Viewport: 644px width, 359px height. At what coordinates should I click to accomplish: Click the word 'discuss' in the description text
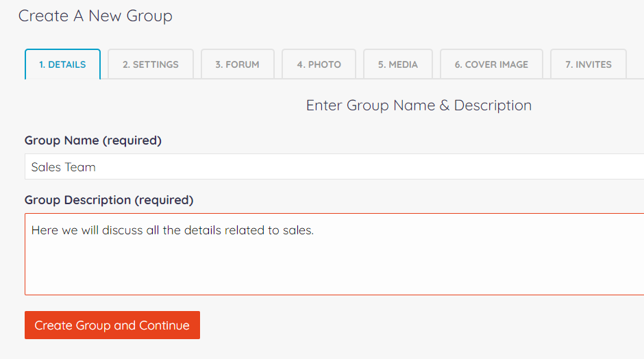click(x=123, y=230)
